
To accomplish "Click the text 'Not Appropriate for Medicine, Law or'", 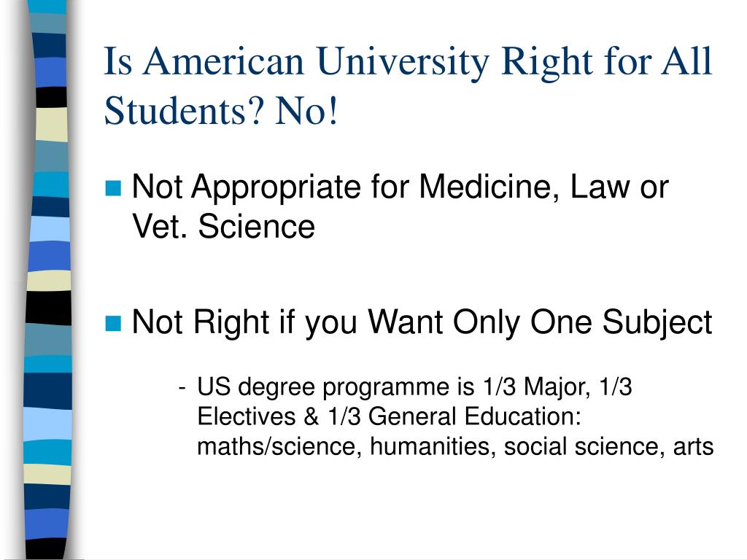I will (400, 187).
